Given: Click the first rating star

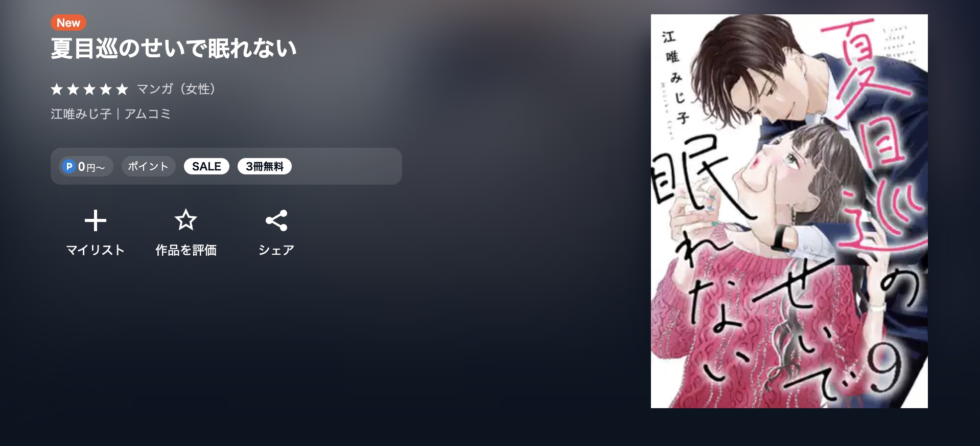Looking at the screenshot, I should (x=57, y=90).
